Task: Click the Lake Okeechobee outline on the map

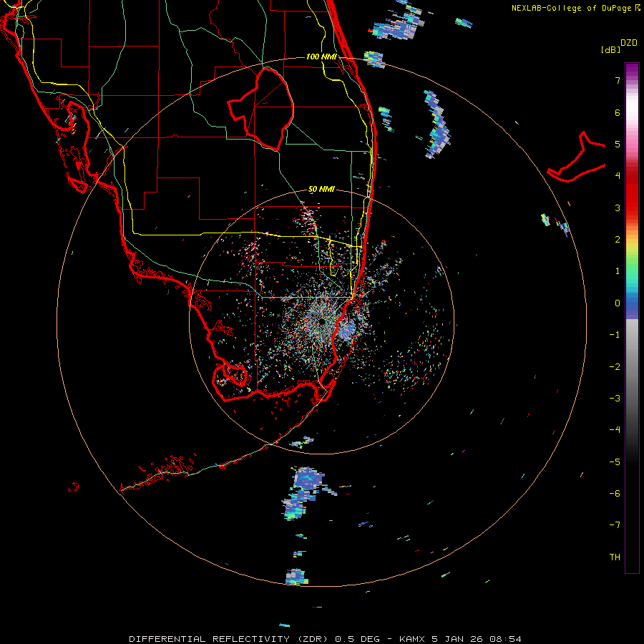Action: click(260, 109)
